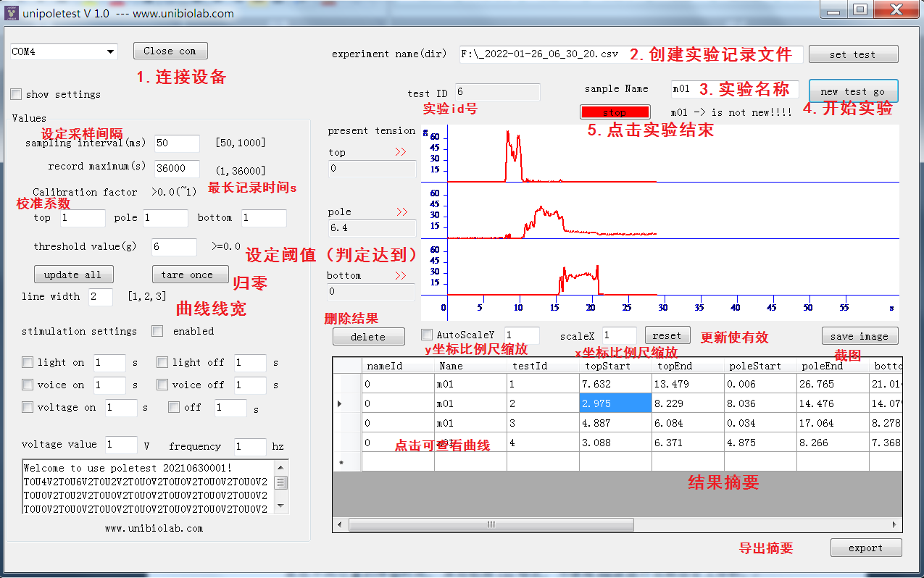Toggle the voice off checkbox
The height and width of the screenshot is (578, 924).
click(162, 385)
